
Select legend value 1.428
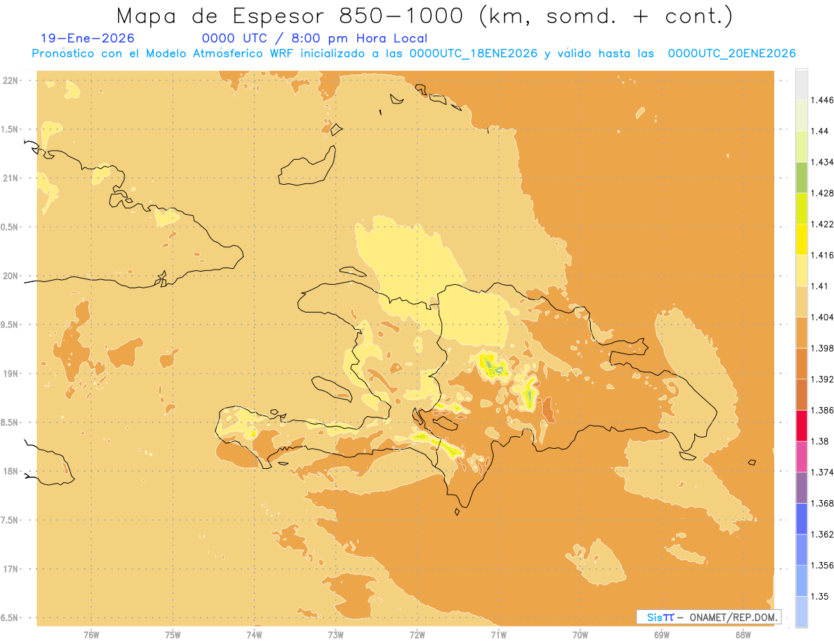coord(821,193)
